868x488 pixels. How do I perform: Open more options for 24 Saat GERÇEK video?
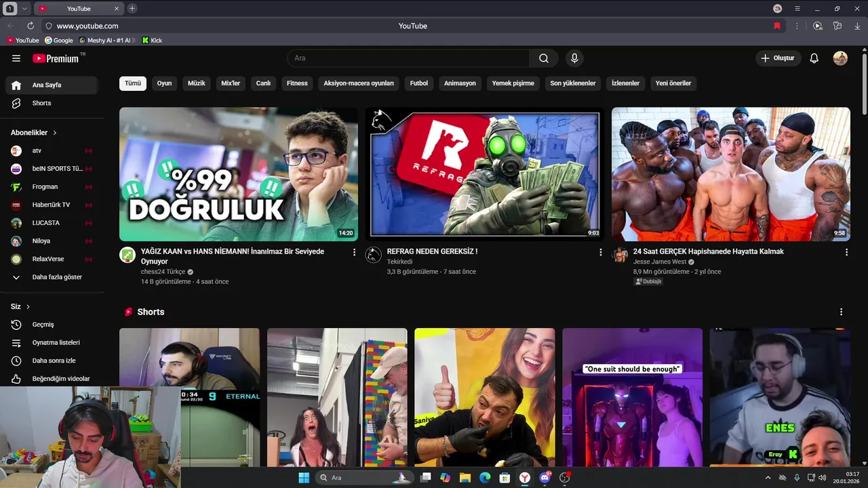click(846, 252)
